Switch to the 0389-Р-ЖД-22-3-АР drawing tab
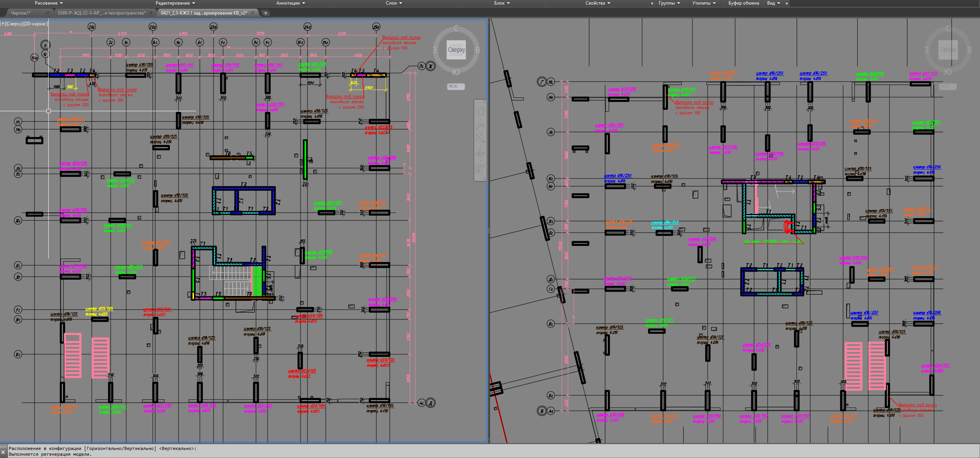Viewport: 980px width, 458px height. point(101,13)
